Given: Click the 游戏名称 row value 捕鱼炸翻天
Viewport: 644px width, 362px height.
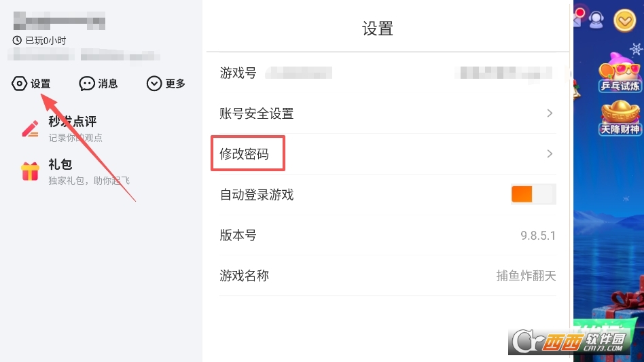Looking at the screenshot, I should (x=526, y=276).
